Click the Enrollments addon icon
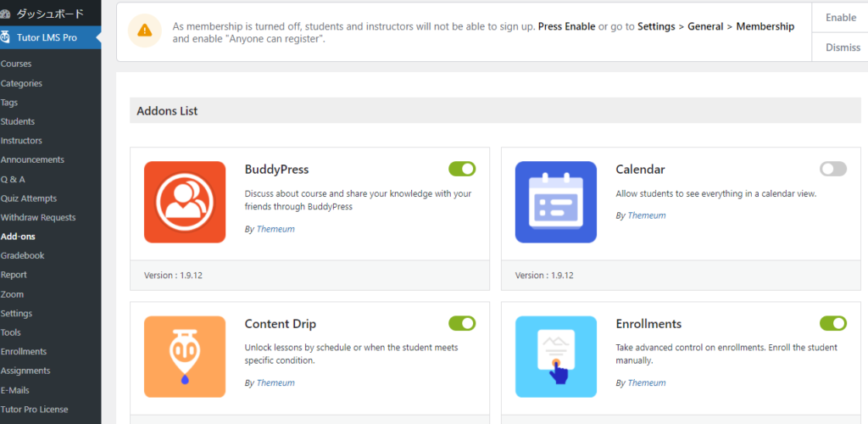The image size is (868, 424). coord(556,356)
